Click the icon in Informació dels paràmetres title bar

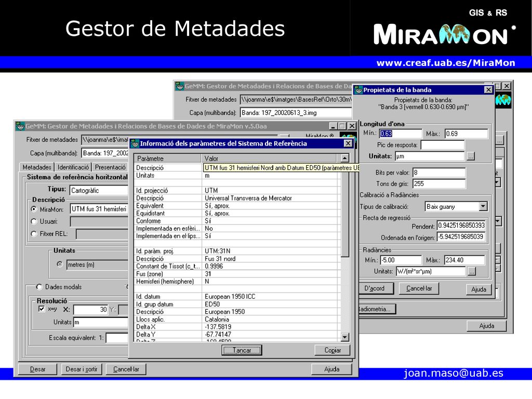(135, 143)
